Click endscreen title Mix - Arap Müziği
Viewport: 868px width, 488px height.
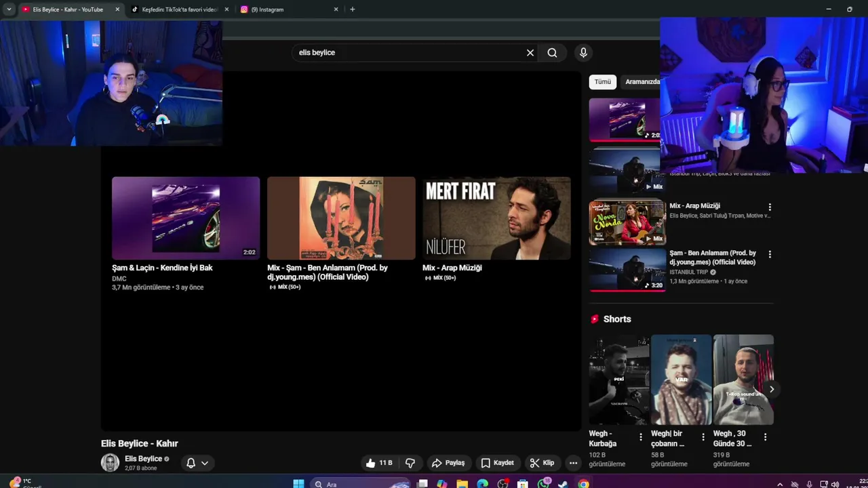452,268
